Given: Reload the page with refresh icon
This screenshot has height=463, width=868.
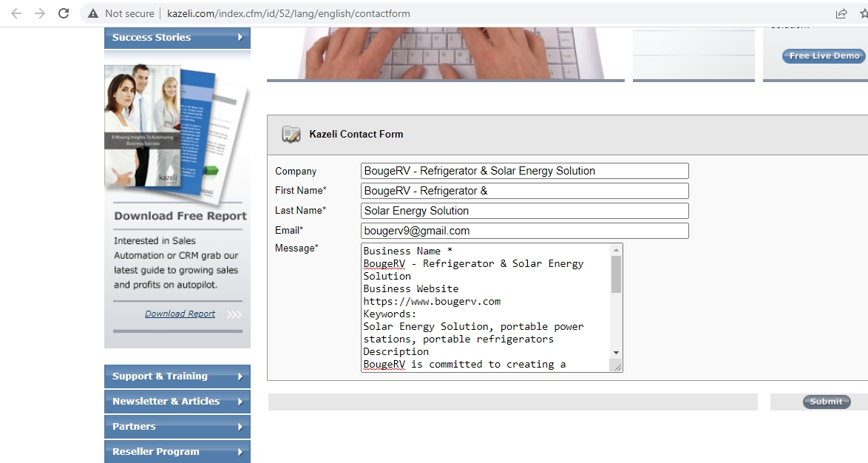Looking at the screenshot, I should pyautogui.click(x=64, y=13).
